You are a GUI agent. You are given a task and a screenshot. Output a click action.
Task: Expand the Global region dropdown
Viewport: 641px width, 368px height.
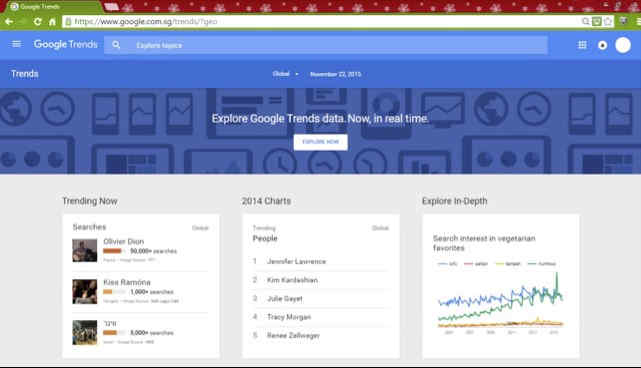tap(285, 74)
